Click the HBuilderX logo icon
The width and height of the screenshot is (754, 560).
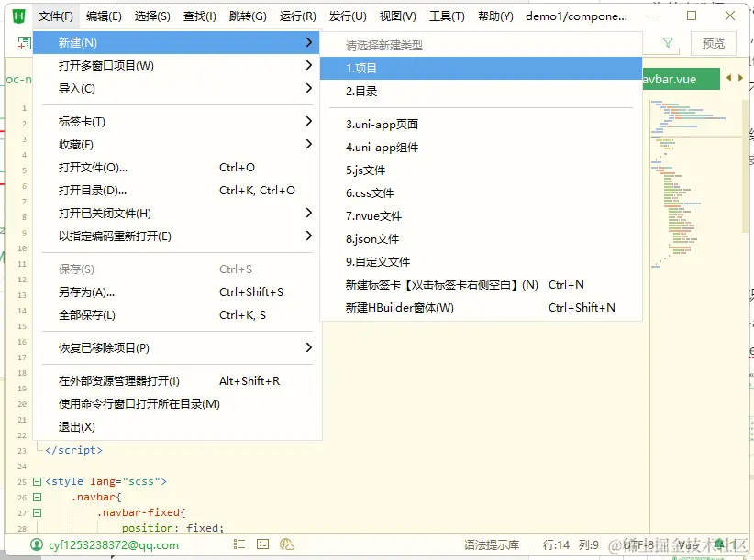(18, 16)
